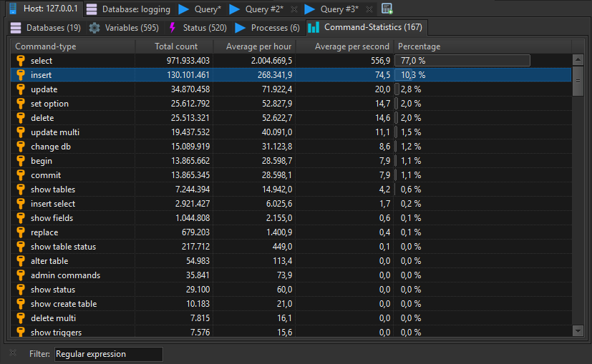The height and width of the screenshot is (364, 592).
Task: Focus the Filter regular expression field
Action: 109,354
